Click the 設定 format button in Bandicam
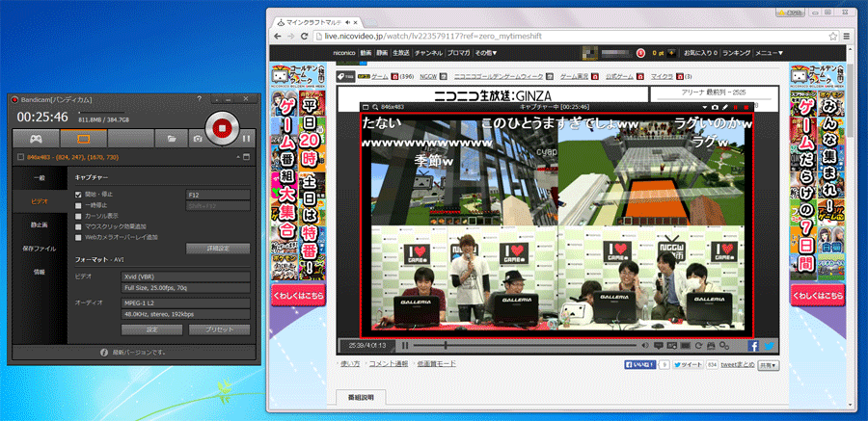This screenshot has height=421, width=868. [151, 329]
